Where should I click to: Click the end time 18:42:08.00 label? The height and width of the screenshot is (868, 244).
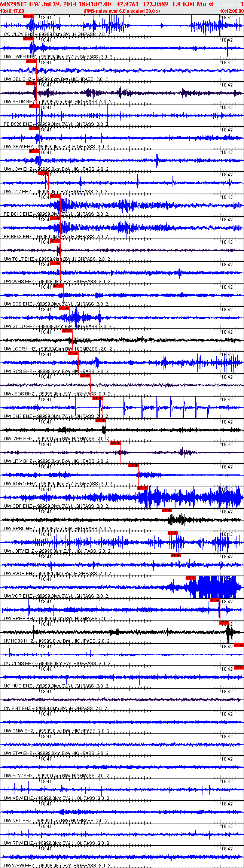pos(232,11)
